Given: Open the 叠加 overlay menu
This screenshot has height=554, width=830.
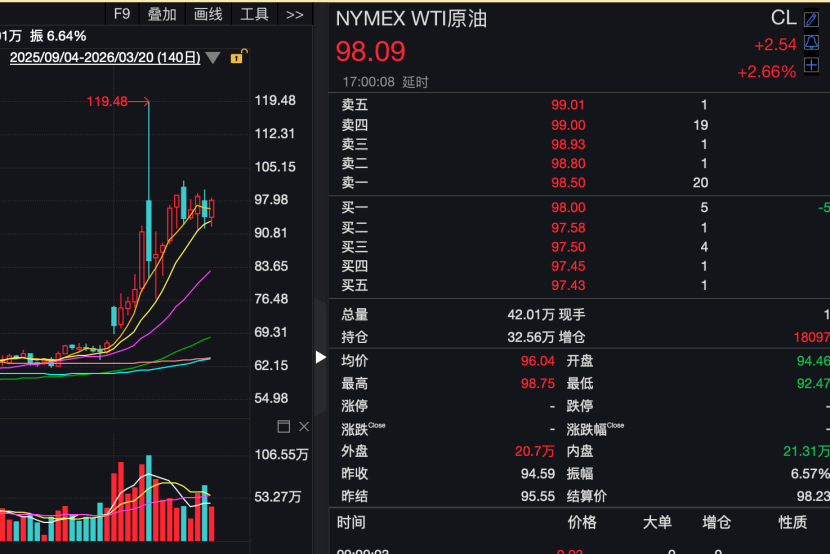Looking at the screenshot, I should click(x=162, y=14).
